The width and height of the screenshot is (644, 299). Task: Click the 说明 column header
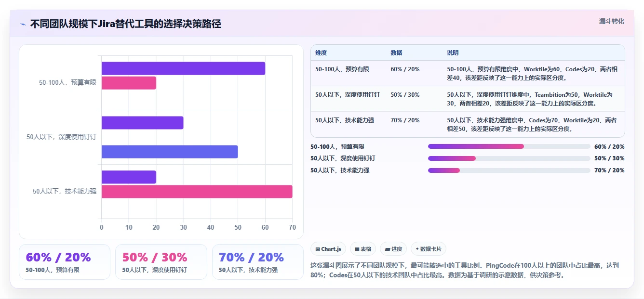(453, 53)
